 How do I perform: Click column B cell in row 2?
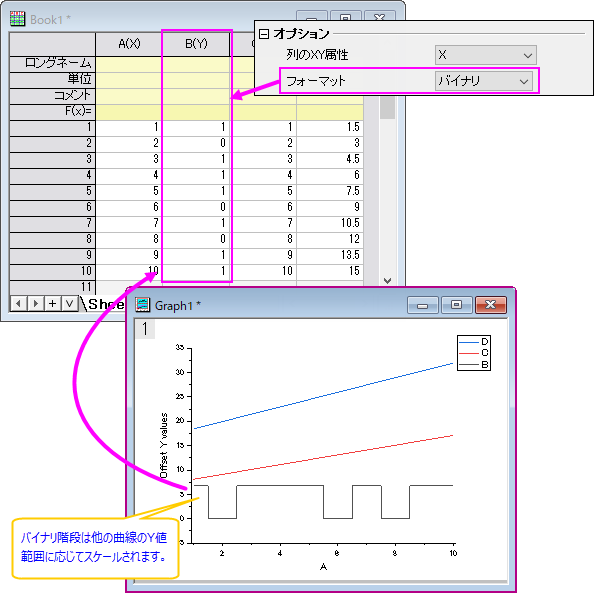196,144
